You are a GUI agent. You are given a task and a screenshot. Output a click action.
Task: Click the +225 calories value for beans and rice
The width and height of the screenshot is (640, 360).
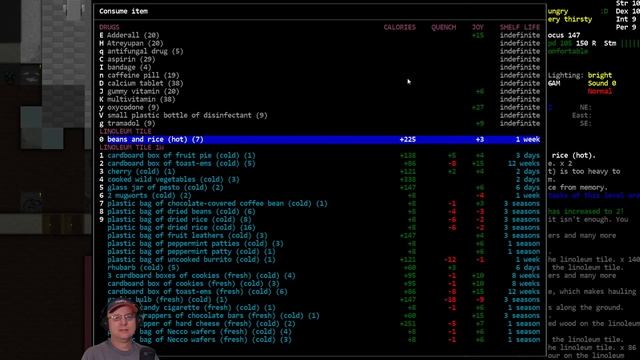[407, 139]
